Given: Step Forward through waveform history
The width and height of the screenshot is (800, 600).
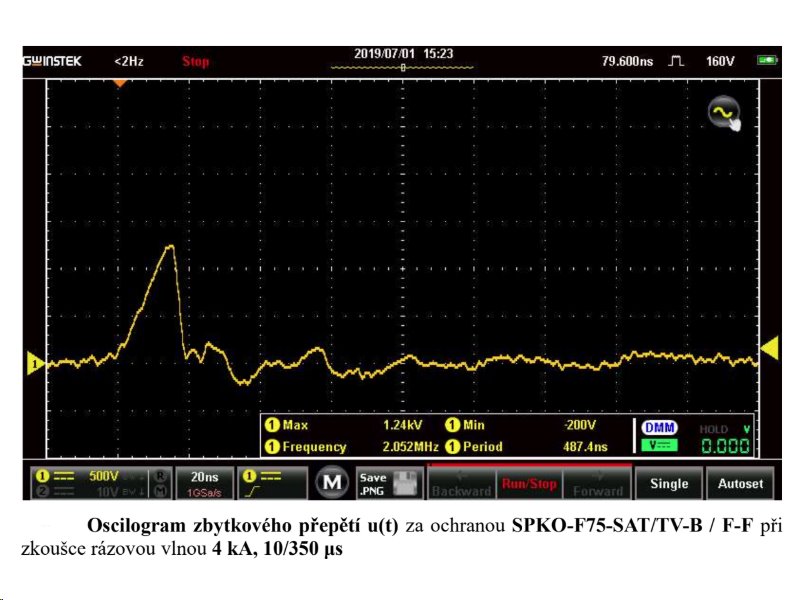Looking at the screenshot, I should [598, 484].
